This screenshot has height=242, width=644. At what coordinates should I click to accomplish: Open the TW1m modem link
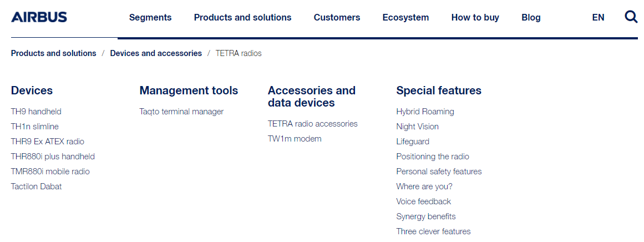[295, 139]
